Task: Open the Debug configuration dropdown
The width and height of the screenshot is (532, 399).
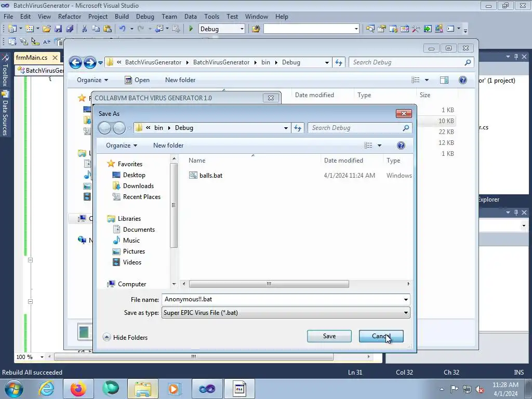Action: [242, 29]
